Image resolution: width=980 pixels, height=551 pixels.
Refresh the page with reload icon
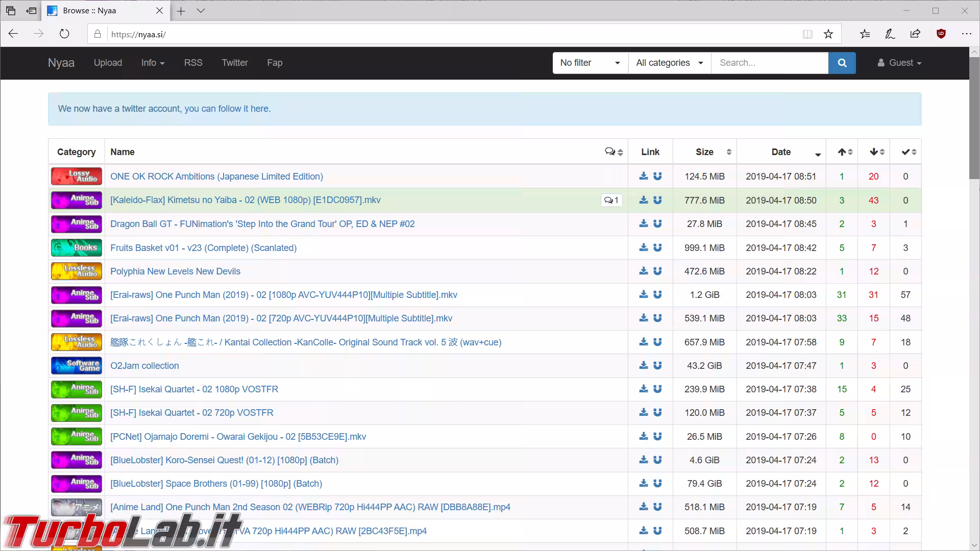click(64, 34)
